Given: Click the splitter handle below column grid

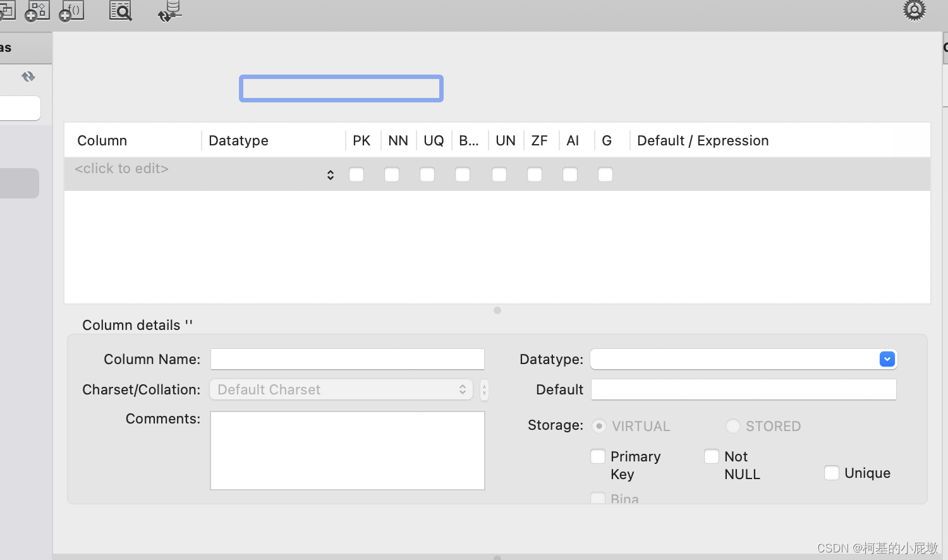Looking at the screenshot, I should click(x=497, y=310).
